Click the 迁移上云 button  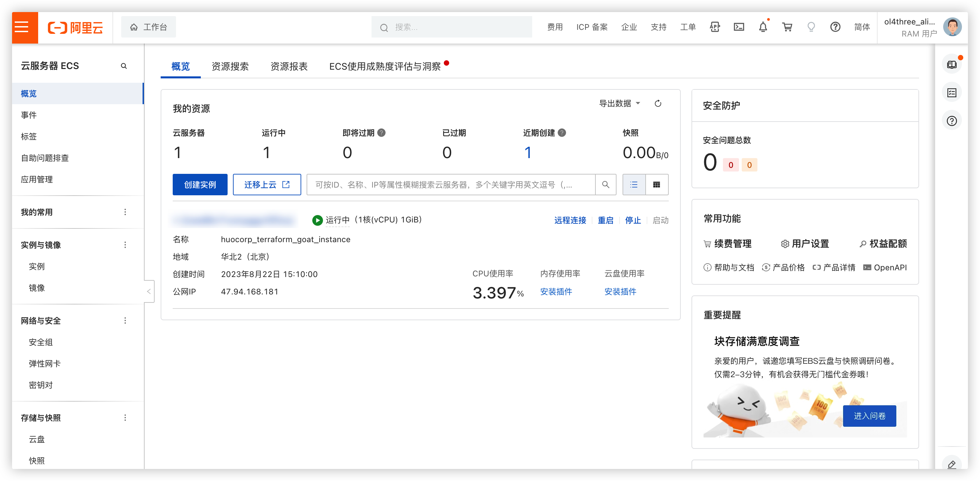267,185
